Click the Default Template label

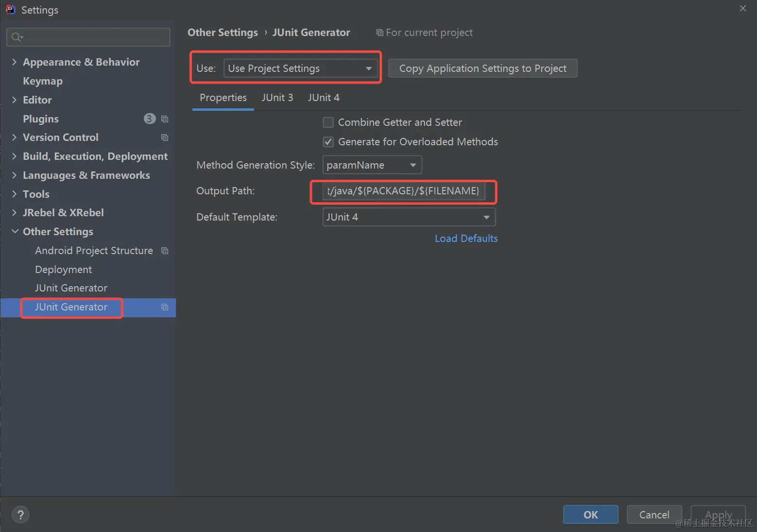click(x=237, y=217)
